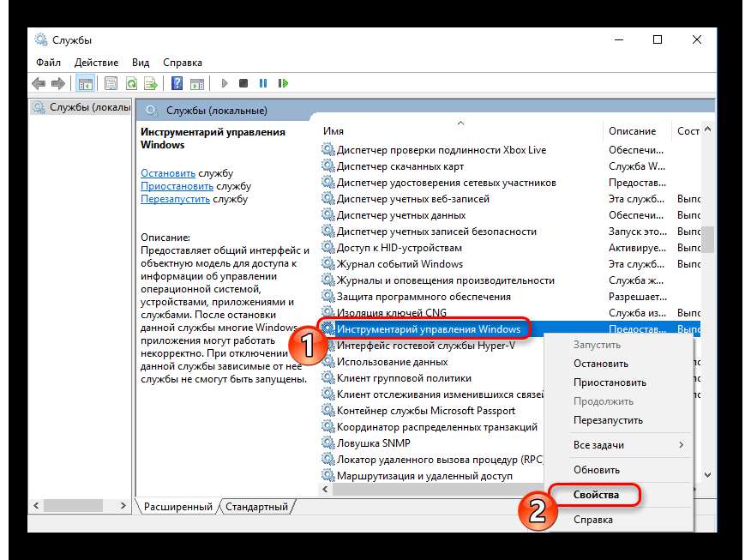Click gear icon of Использование данных
Viewport: 745px width, 560px height.
[327, 361]
